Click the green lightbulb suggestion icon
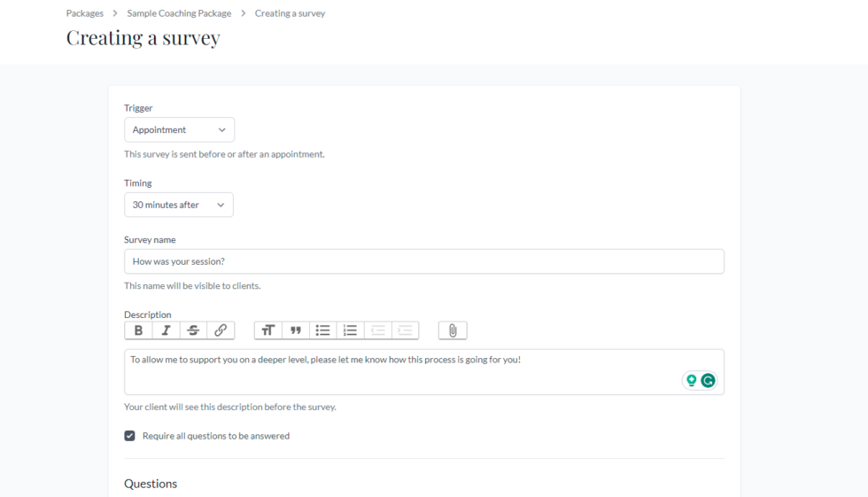This screenshot has width=868, height=497. pyautogui.click(x=691, y=380)
